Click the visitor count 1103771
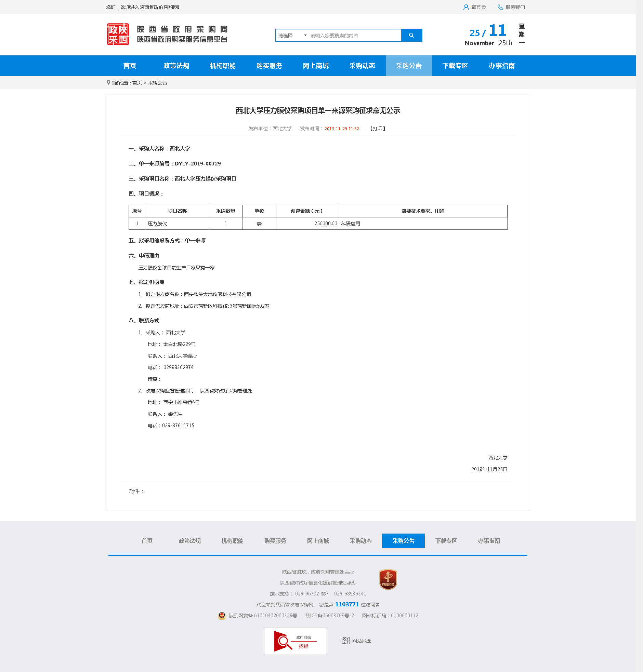643x672 pixels. pos(347,605)
